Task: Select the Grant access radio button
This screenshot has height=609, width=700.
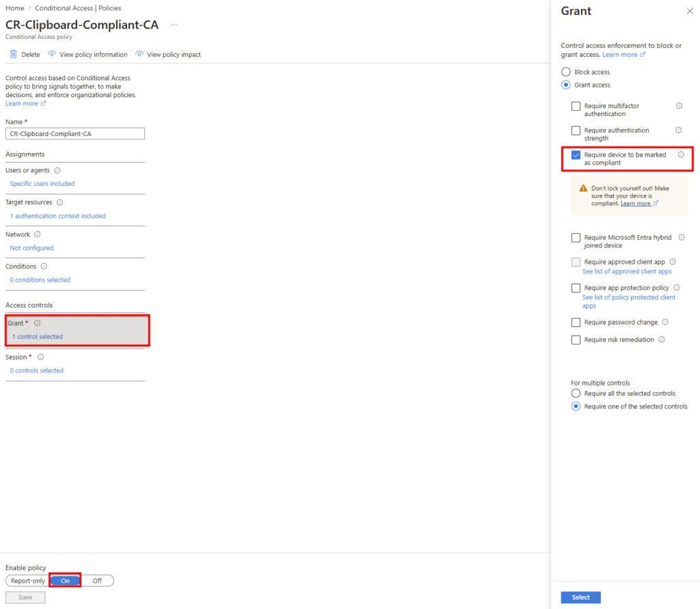Action: click(566, 85)
